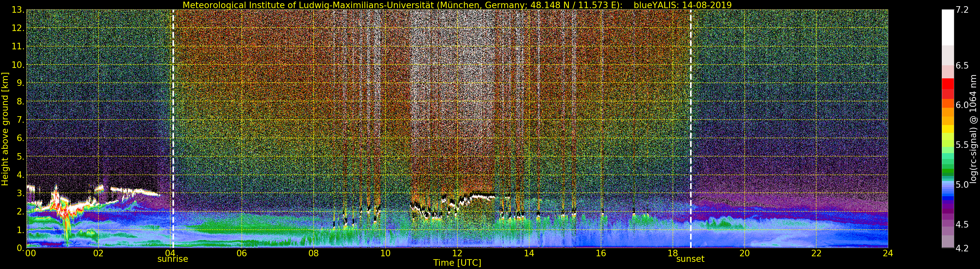The height and width of the screenshot is (269, 980).
Task: Click the height axis tick label 8.
Action: pyautogui.click(x=21, y=101)
